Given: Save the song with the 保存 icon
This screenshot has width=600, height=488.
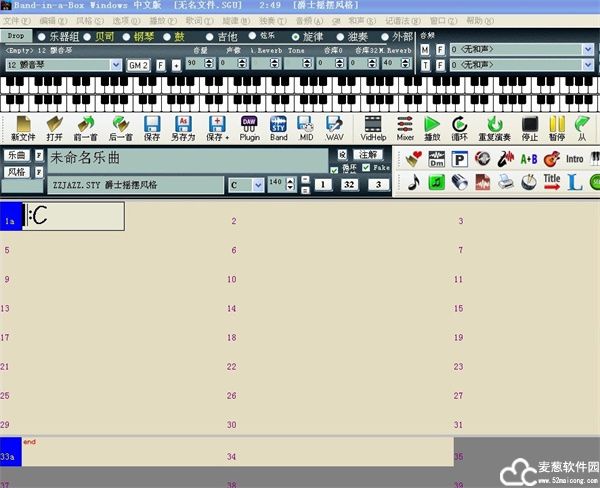Looking at the screenshot, I should click(152, 129).
